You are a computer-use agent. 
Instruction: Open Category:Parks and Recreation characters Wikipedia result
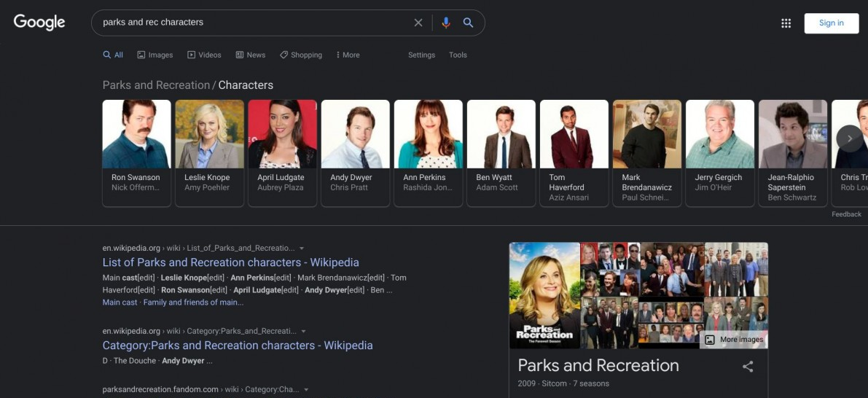[x=238, y=346]
